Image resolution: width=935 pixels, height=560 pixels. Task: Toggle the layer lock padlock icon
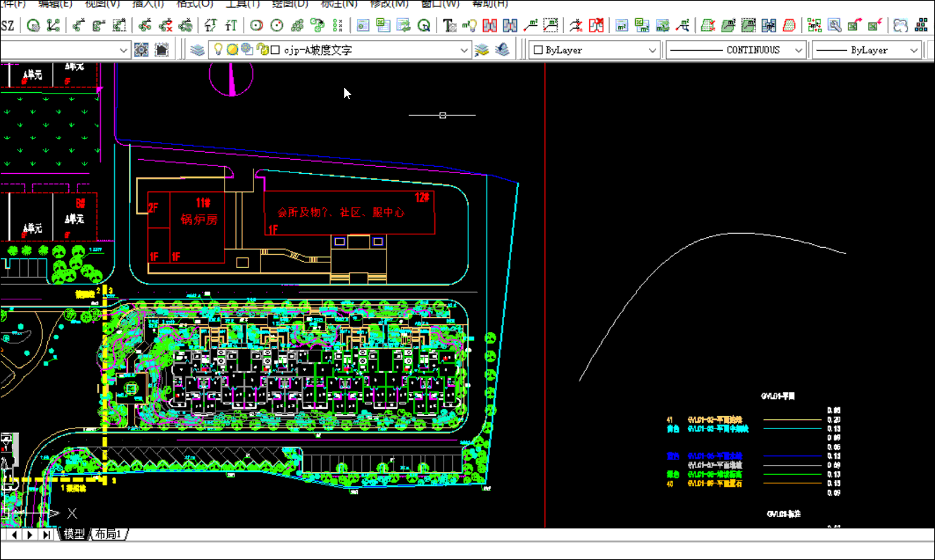[x=262, y=50]
